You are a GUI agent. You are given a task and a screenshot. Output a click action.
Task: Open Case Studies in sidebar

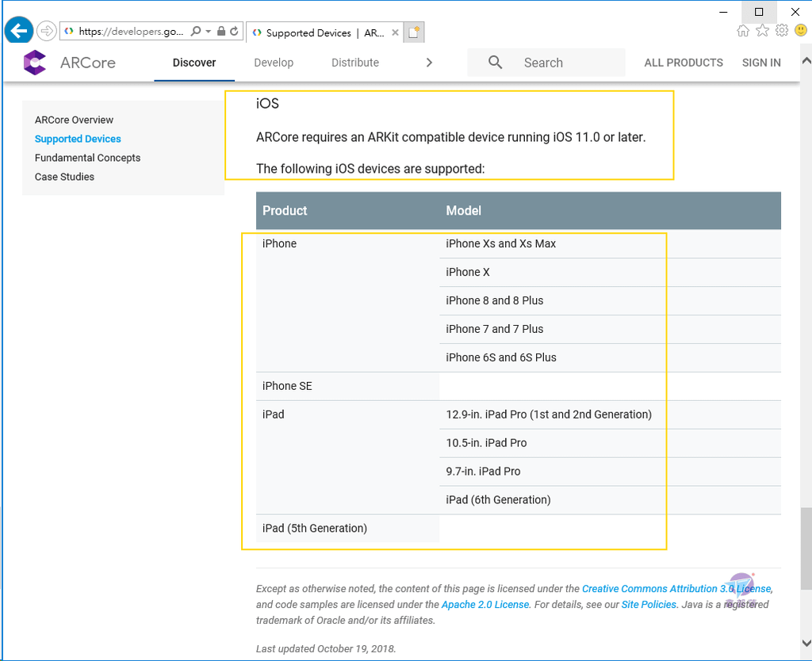(x=64, y=177)
